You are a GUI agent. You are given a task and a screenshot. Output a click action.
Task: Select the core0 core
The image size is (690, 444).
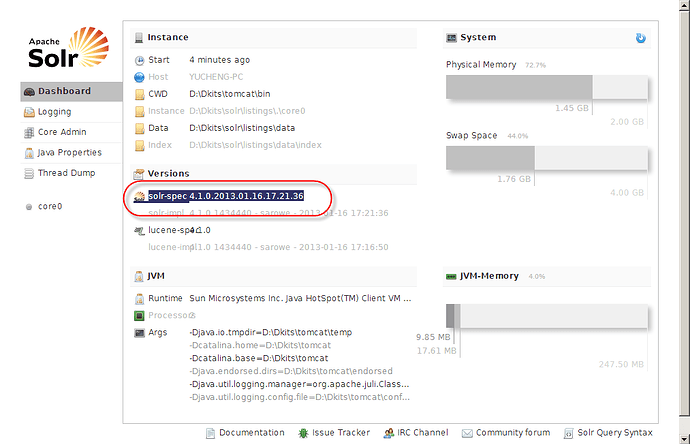click(x=50, y=206)
